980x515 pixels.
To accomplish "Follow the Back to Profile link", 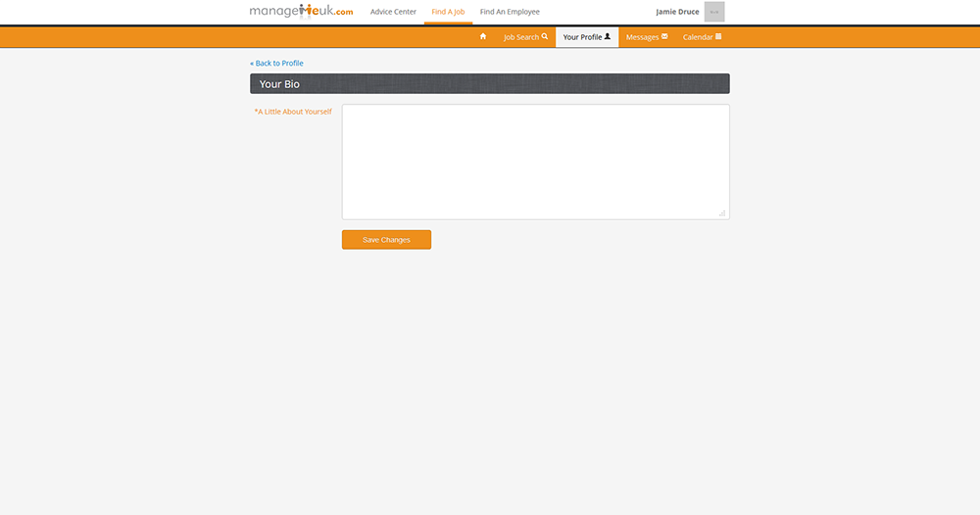I will click(x=276, y=64).
